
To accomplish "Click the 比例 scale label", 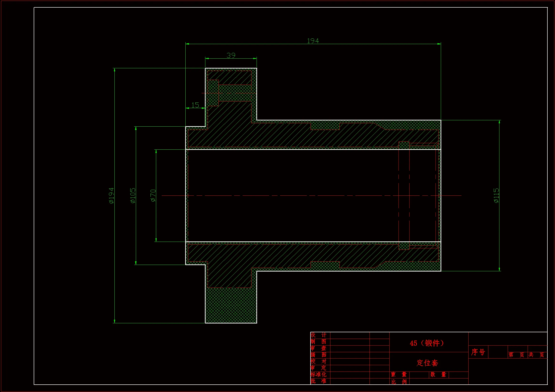I will [x=399, y=382].
